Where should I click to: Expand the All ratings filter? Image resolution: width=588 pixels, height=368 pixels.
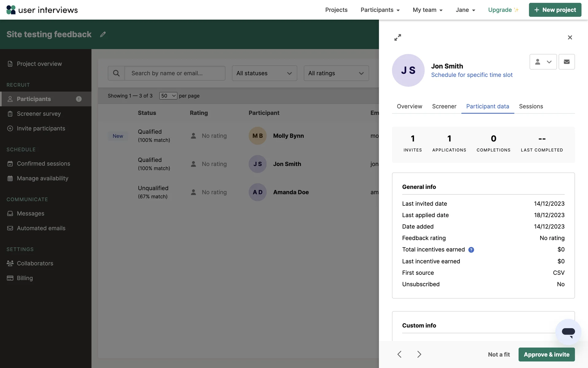click(x=336, y=73)
